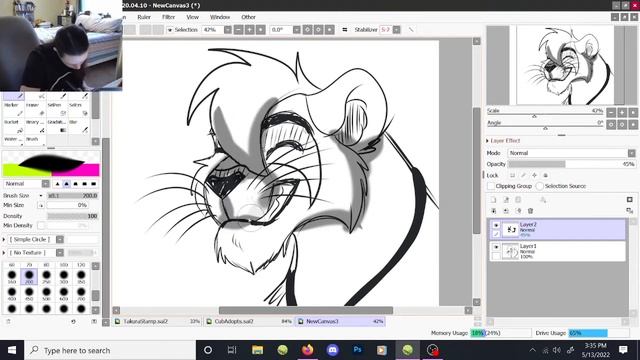This screenshot has height=360, width=640.
Task: Toggle lock all icon in Lock row
Action: [545, 175]
